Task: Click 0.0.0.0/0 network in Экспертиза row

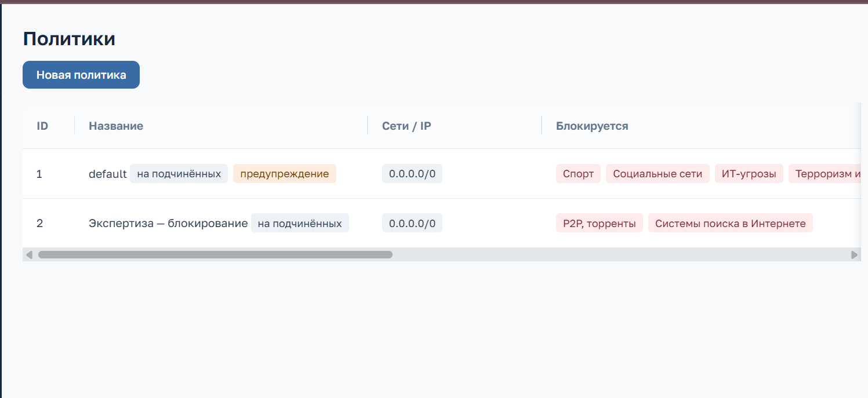Action: tap(412, 223)
